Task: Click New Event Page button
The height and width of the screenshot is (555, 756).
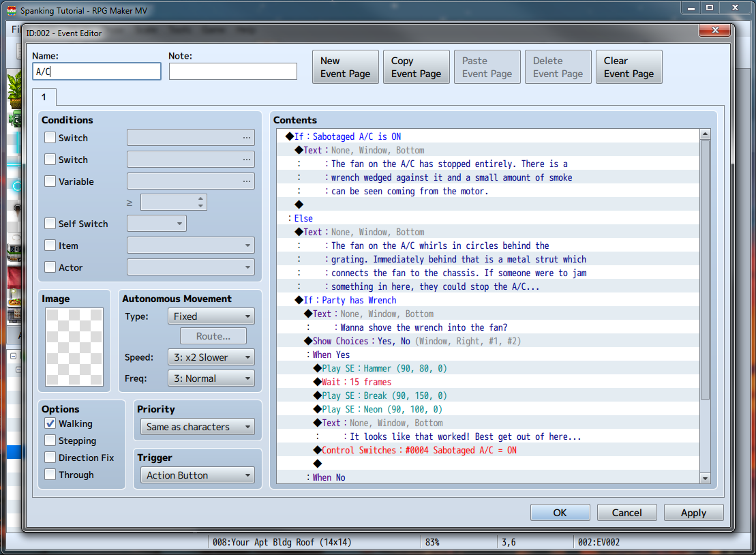Action: point(346,67)
